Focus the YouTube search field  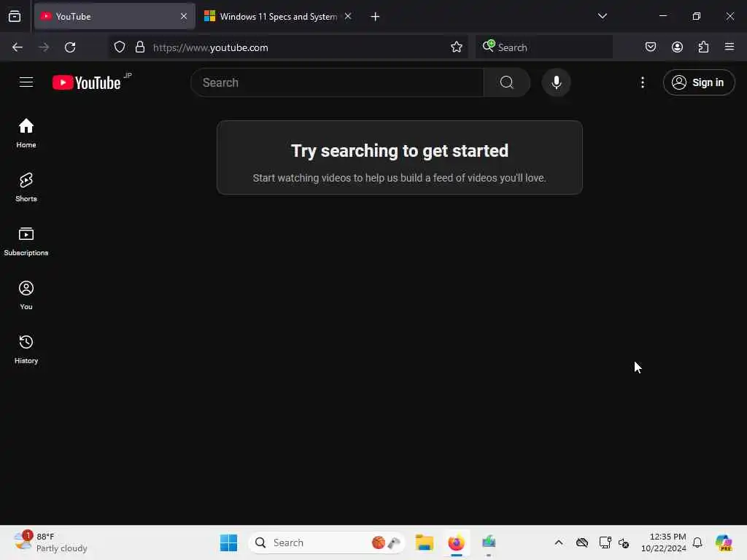pos(337,82)
